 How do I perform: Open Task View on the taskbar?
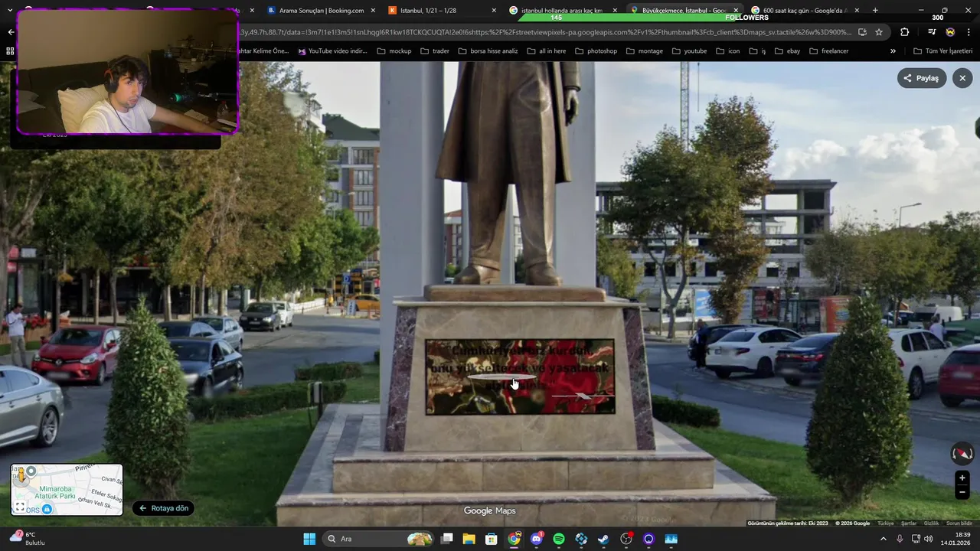(x=447, y=539)
